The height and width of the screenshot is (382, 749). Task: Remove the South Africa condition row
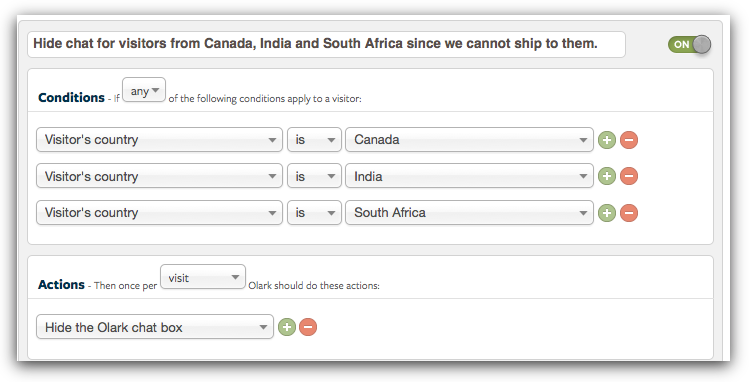629,213
